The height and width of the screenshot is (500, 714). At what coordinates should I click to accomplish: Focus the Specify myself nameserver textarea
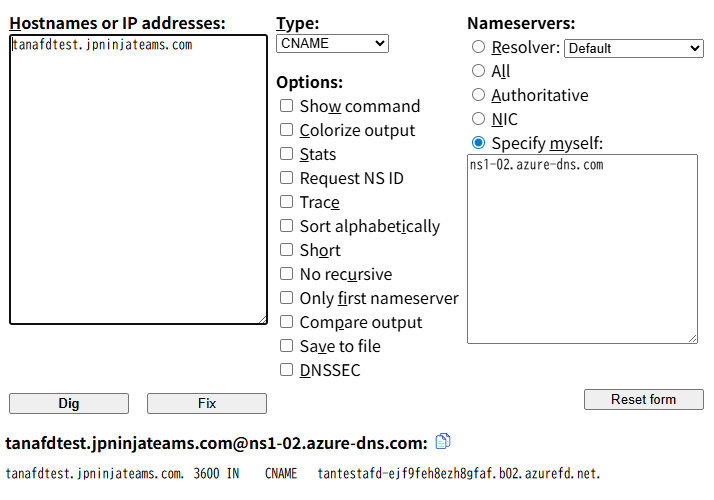tap(582, 249)
